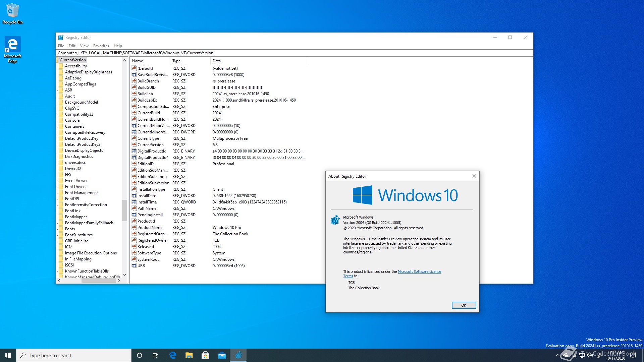This screenshot has height=362, width=644.
Task: Select the DefaultProductKey2 key
Action: tap(83, 144)
